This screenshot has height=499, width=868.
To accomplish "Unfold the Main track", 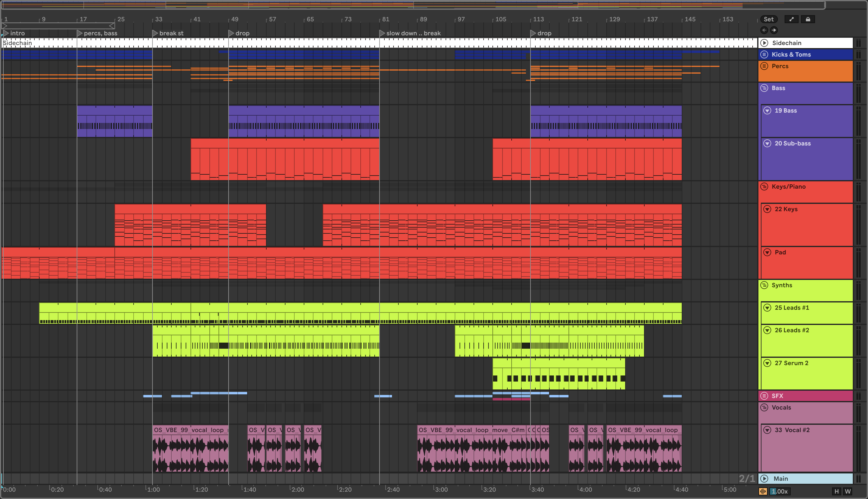I will 764,478.
